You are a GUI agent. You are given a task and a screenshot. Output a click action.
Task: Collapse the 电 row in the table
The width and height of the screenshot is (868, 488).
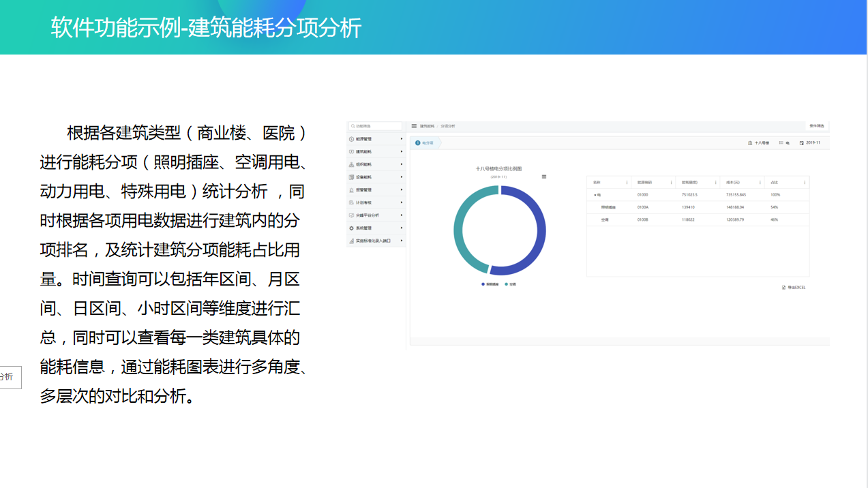click(x=595, y=195)
